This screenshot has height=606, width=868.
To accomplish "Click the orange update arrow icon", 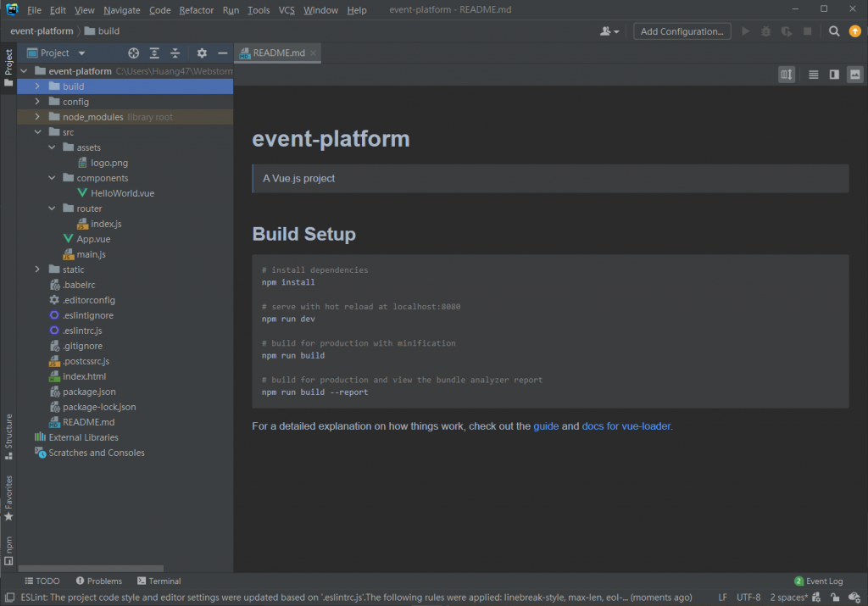I will (x=854, y=31).
